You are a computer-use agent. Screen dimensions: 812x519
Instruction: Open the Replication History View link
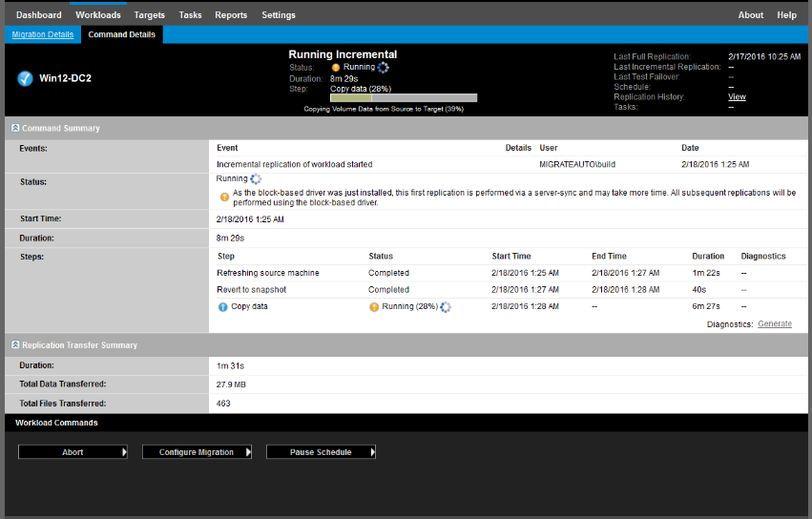pyautogui.click(x=737, y=97)
